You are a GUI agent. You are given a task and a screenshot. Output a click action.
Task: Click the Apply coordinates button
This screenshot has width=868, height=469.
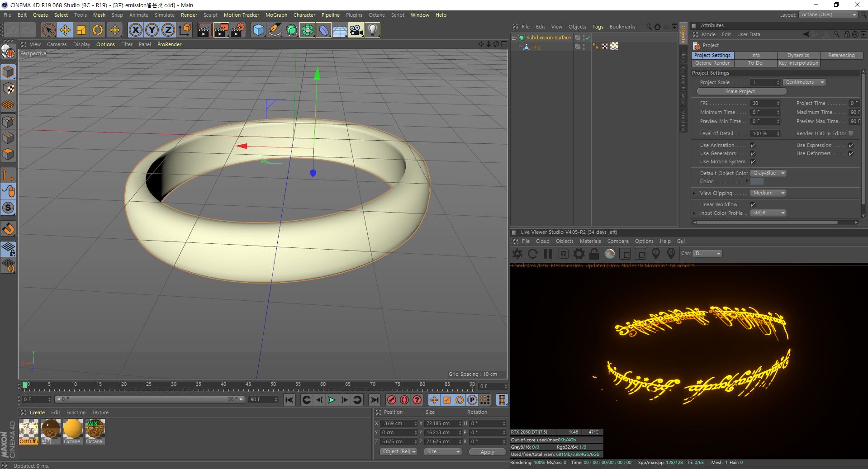coord(487,452)
